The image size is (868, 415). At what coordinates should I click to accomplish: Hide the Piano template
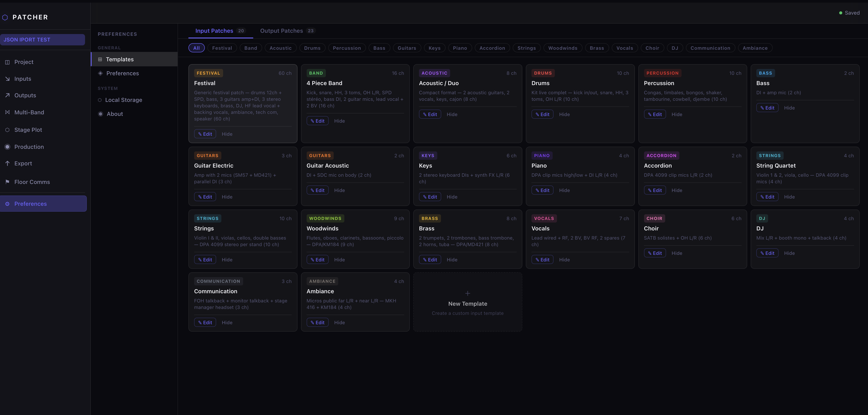click(564, 190)
